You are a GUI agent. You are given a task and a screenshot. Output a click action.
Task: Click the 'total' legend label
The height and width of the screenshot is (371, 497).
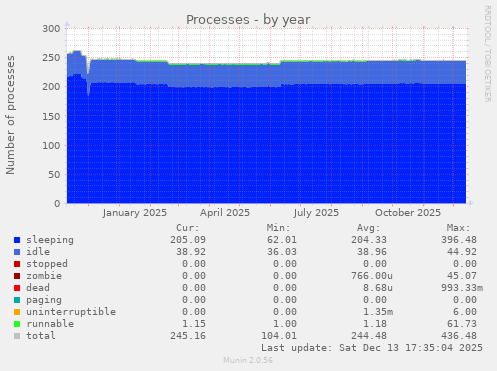41,336
